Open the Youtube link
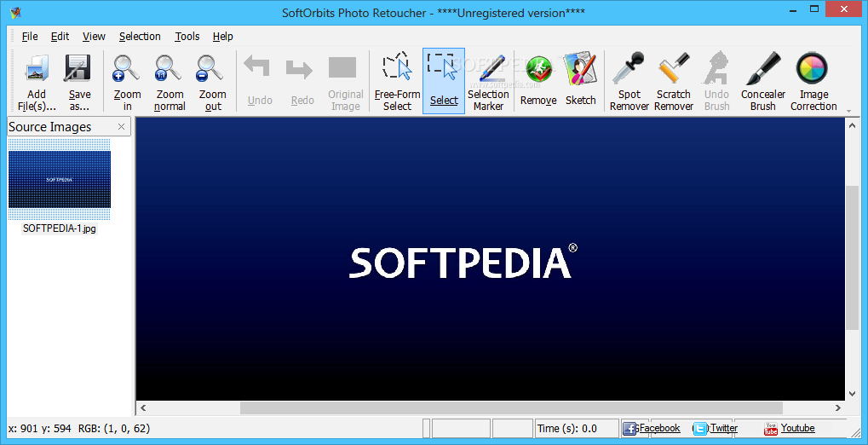The height and width of the screenshot is (445, 868). [x=797, y=428]
